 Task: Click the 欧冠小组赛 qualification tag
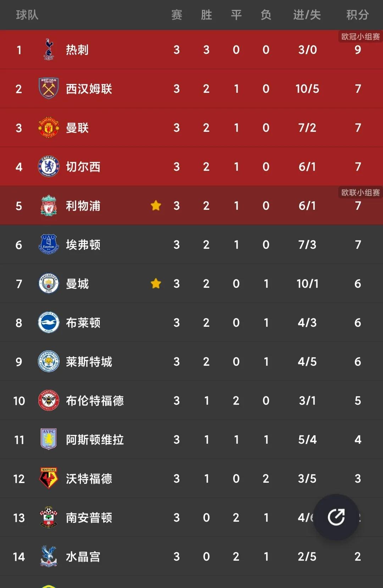point(360,37)
